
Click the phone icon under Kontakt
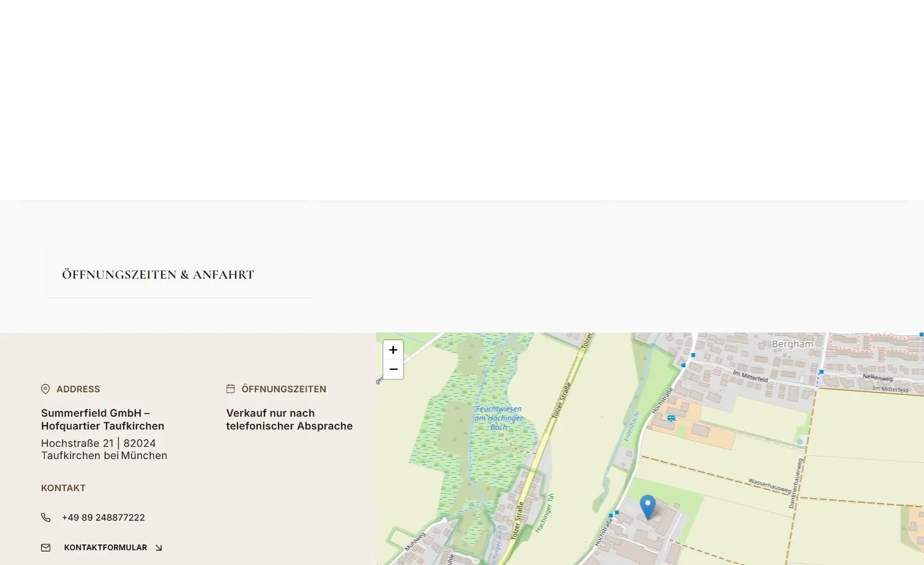(46, 517)
